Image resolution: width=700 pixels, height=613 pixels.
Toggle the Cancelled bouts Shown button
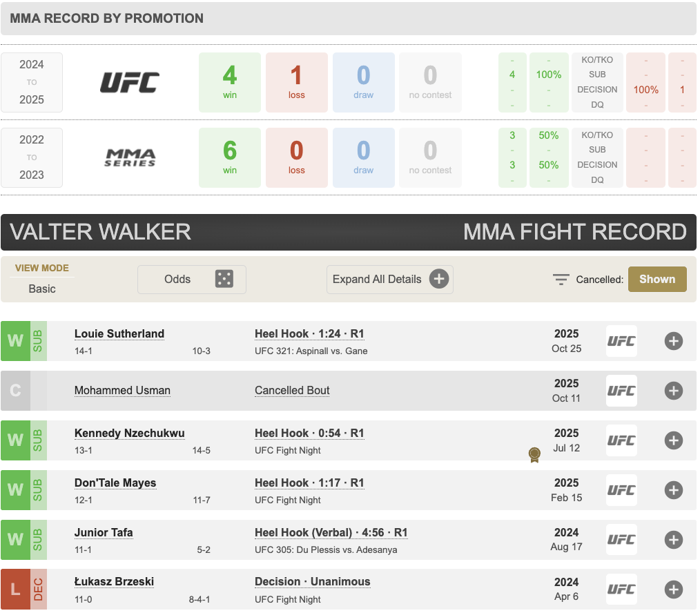657,279
